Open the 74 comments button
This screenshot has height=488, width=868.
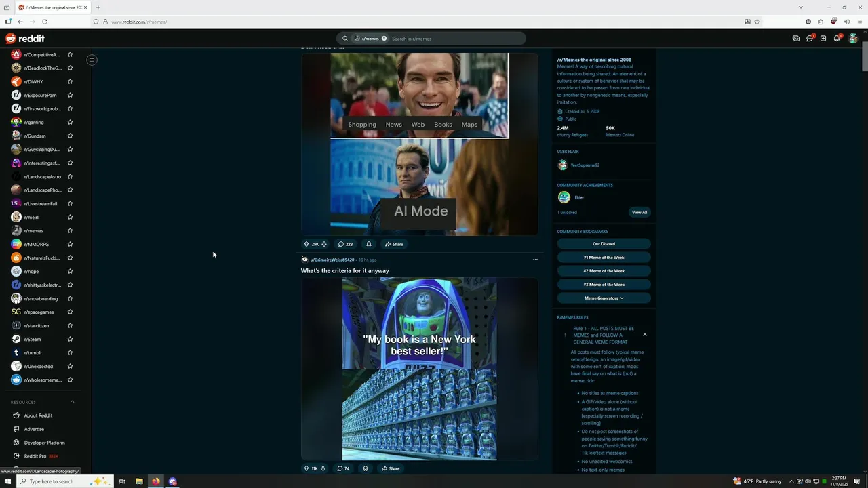tap(343, 468)
